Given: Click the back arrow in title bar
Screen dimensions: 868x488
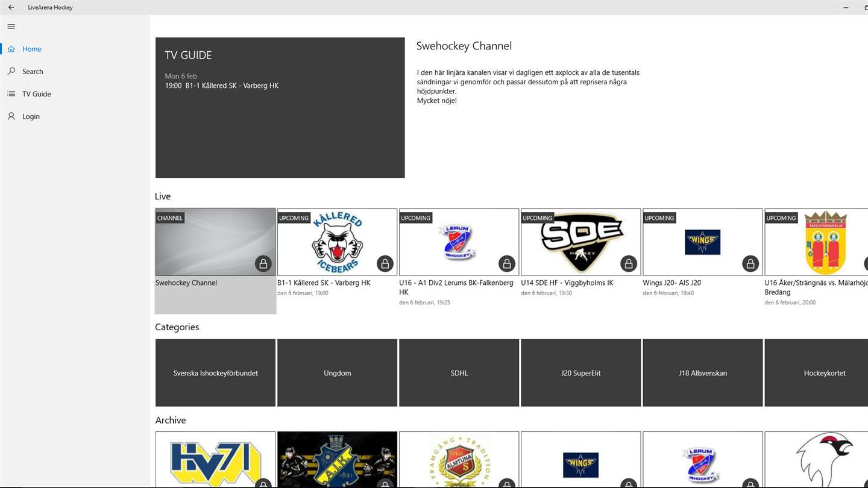Looking at the screenshot, I should coord(11,7).
